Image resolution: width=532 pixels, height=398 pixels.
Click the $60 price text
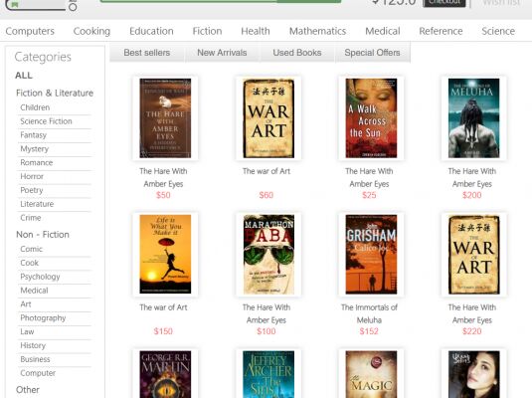pyautogui.click(x=266, y=195)
